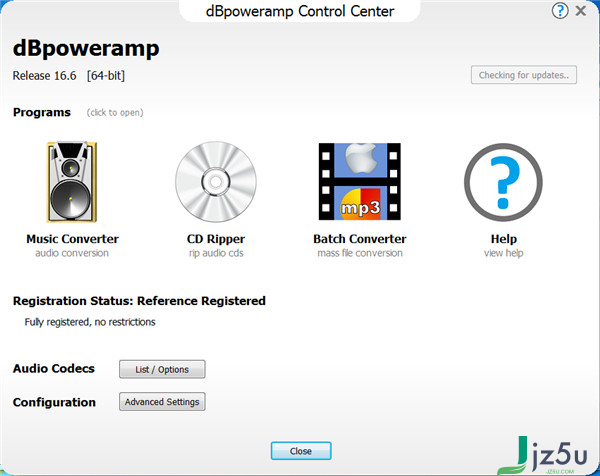Click the 'rip audio cds' subtitle
600x476 pixels.
pyautogui.click(x=216, y=253)
